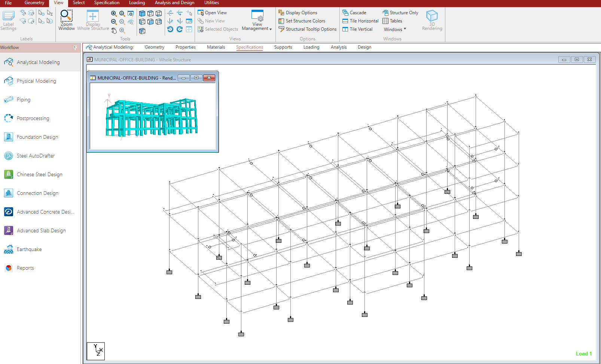Viewport: 601px width, 364px height.
Task: Activate the Zoom Window tool
Action: coord(66,20)
